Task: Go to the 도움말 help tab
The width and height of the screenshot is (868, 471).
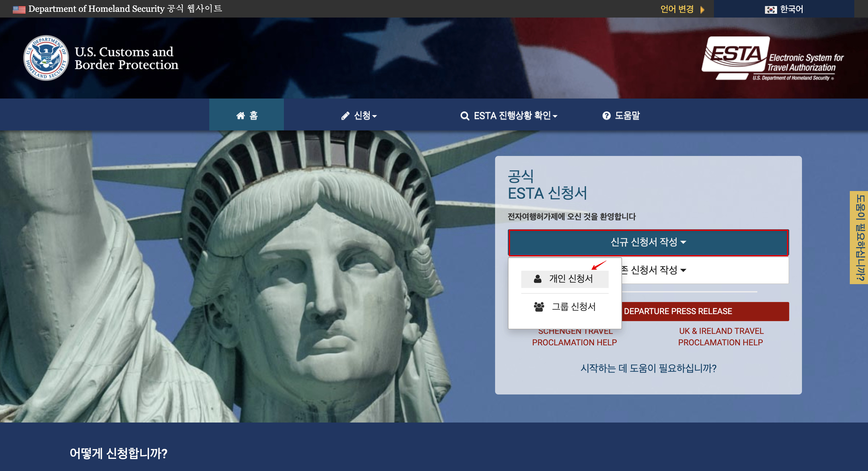Action: click(x=621, y=115)
